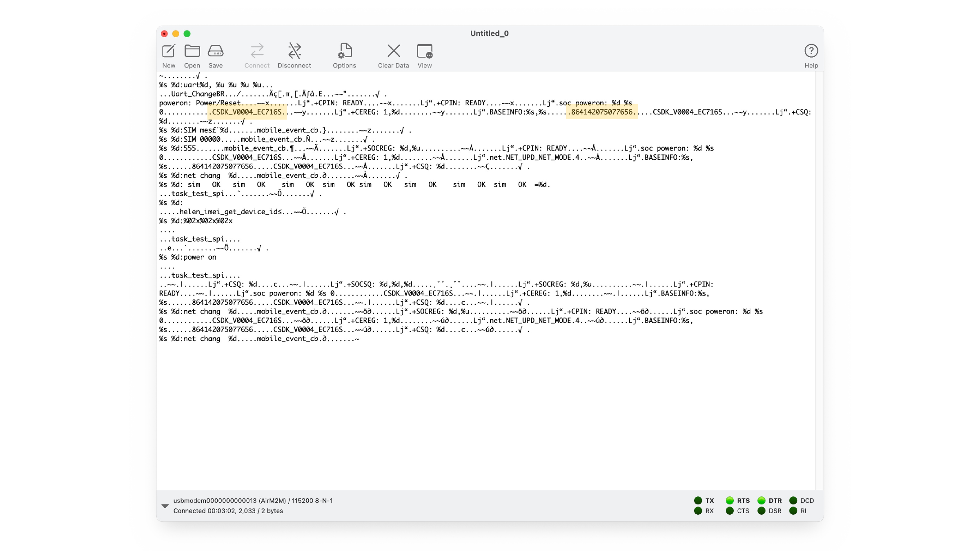Click the highlighted 864142075077656 IMEI text

602,112
